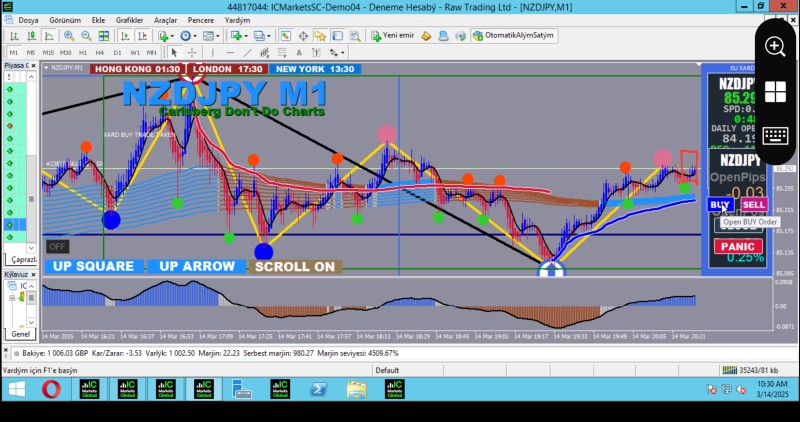Open the NZDJPY.M1 chart title triangle menu
800x422 pixels.
(x=46, y=68)
